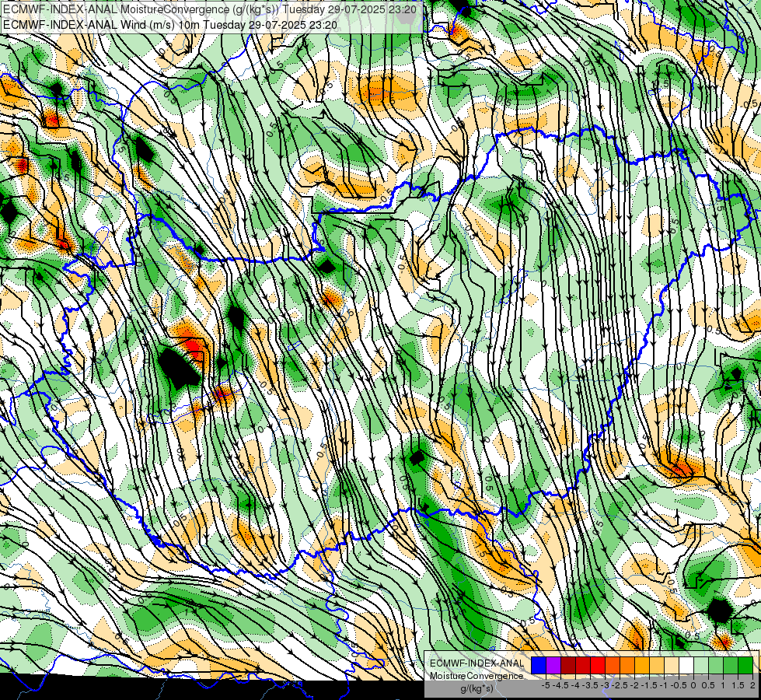Viewport: 761px width, 700px height.
Task: Click the pale green swatch for 0 to 0.5
Action: [x=701, y=666]
